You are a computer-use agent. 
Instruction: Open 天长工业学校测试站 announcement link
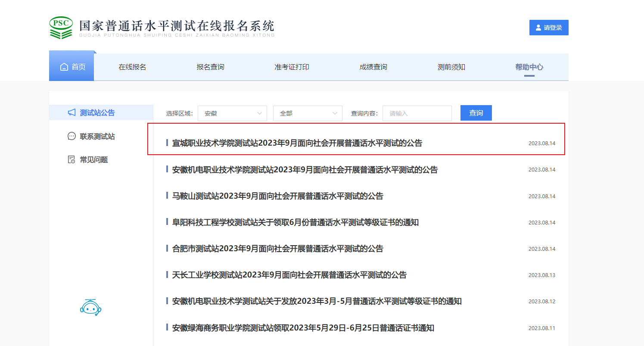[x=289, y=275]
